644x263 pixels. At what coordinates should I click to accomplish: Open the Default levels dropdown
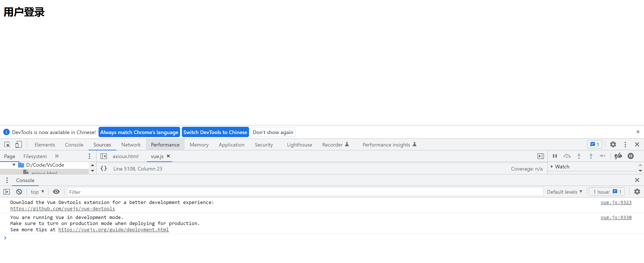click(x=565, y=192)
